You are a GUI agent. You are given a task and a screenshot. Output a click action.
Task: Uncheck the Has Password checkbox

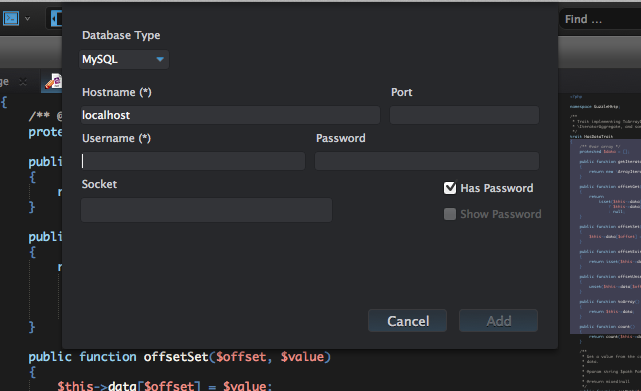tap(450, 188)
